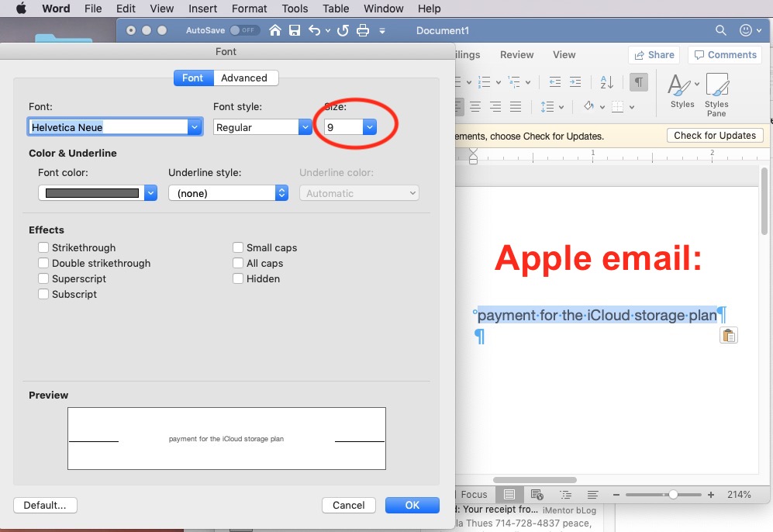Click the shading paint bucket icon

[x=588, y=106]
